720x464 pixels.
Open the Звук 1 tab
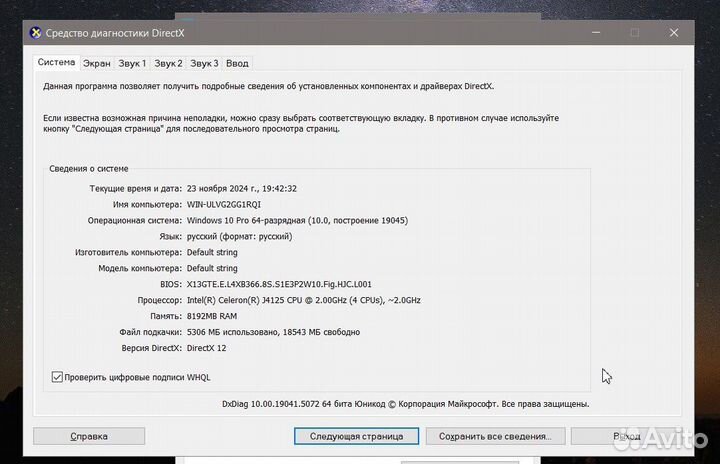point(132,63)
